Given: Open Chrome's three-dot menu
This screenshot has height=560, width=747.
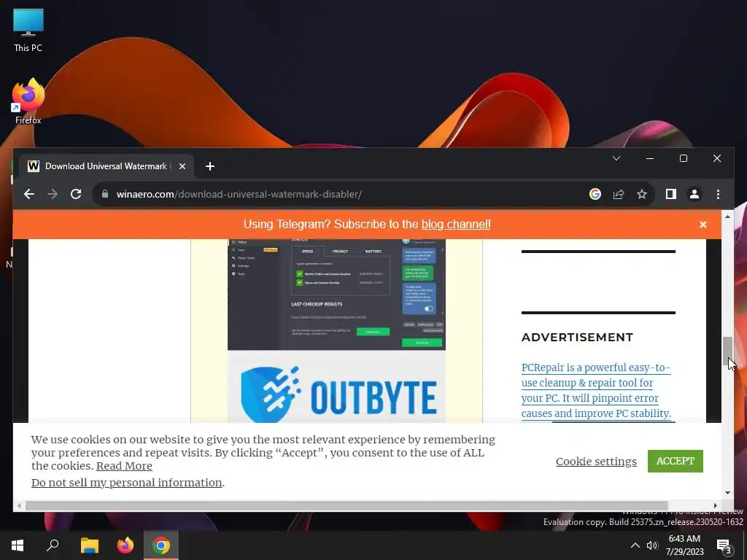Looking at the screenshot, I should pos(718,194).
